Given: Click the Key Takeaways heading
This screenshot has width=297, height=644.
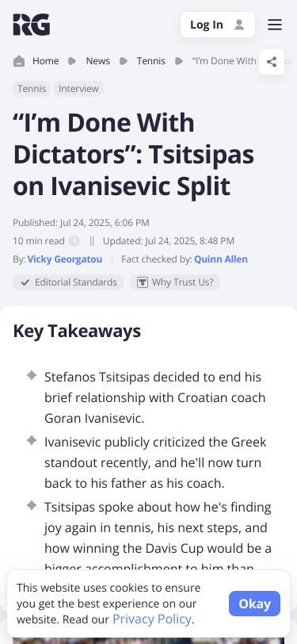Looking at the screenshot, I should [x=77, y=331].
